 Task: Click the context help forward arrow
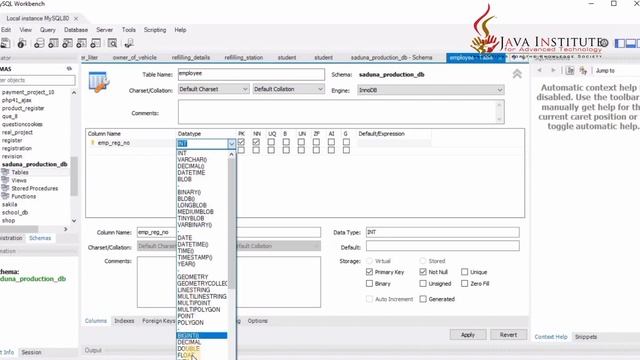(x=553, y=70)
